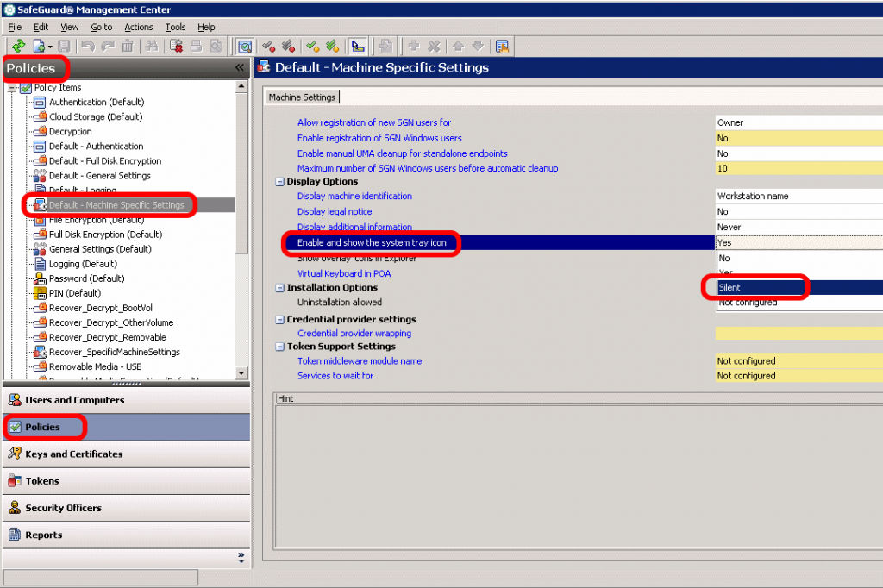Collapse the Policies tree panel with chevron
The height and width of the screenshot is (588, 883).
click(241, 67)
